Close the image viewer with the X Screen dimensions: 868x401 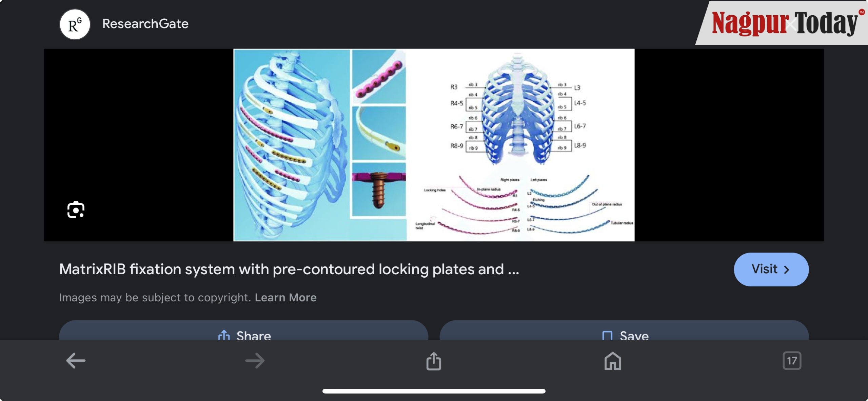click(791, 24)
